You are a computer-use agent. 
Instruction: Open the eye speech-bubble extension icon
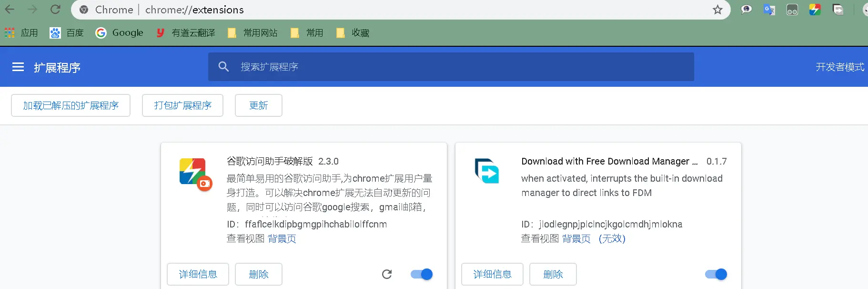[746, 10]
